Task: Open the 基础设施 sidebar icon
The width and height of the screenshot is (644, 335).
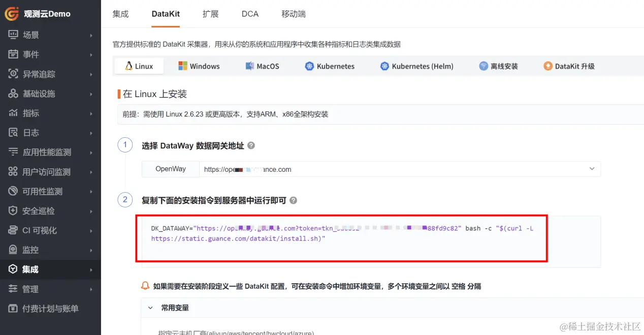Action: tap(13, 94)
